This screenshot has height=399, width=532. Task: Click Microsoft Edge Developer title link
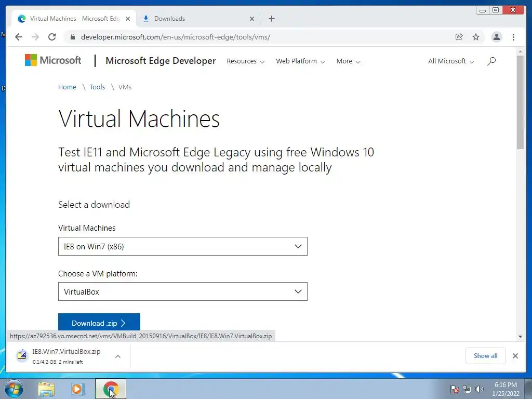[161, 61]
